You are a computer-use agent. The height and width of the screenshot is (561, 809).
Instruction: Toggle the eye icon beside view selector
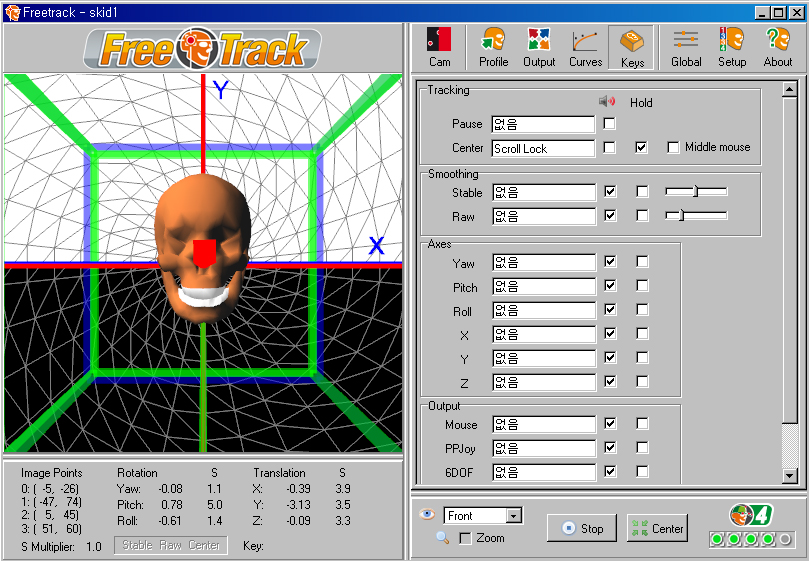(427, 515)
